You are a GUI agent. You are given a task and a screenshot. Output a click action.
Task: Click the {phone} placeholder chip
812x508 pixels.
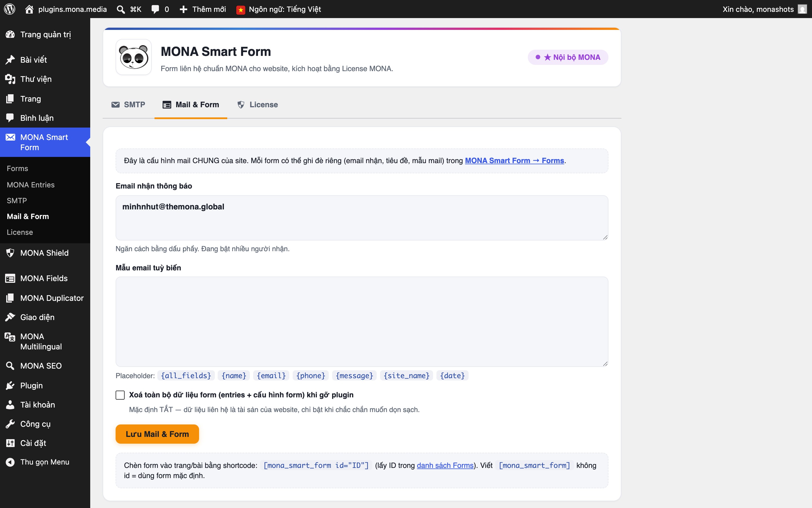pyautogui.click(x=311, y=375)
